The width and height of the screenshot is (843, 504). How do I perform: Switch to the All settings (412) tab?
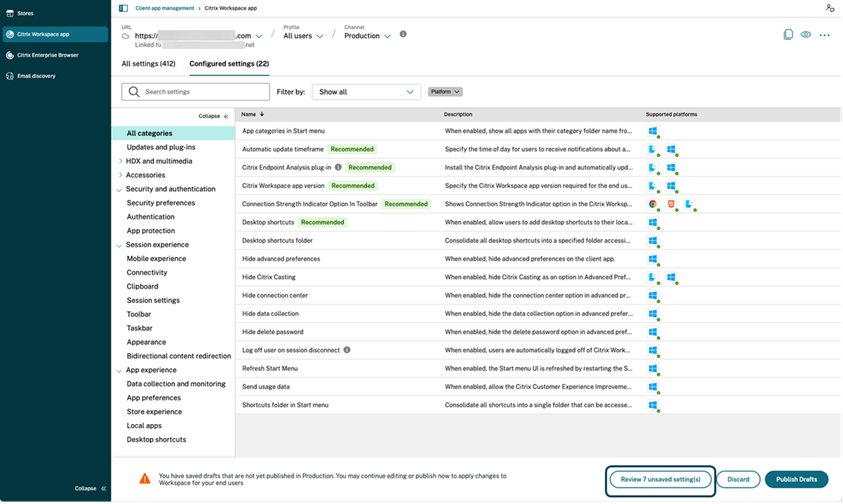click(148, 64)
